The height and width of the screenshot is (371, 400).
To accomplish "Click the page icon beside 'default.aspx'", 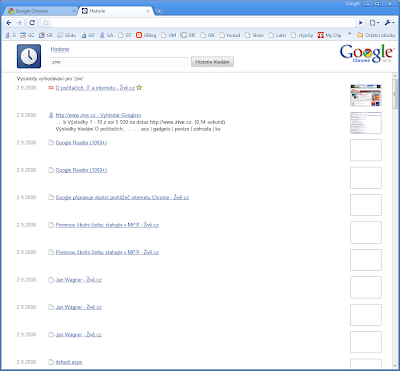I will 51,362.
